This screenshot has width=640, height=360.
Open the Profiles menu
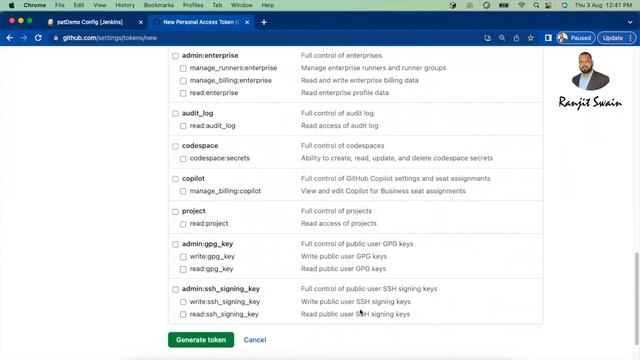point(193,5)
